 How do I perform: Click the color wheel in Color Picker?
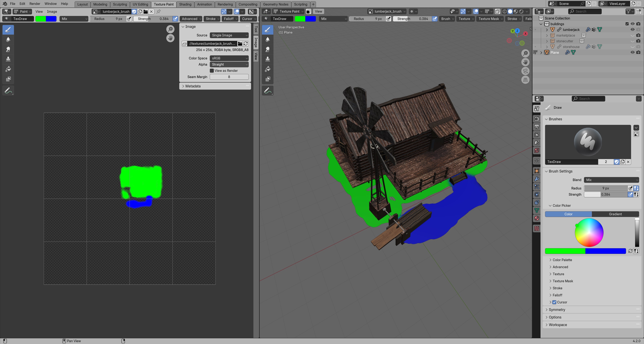[x=589, y=232]
